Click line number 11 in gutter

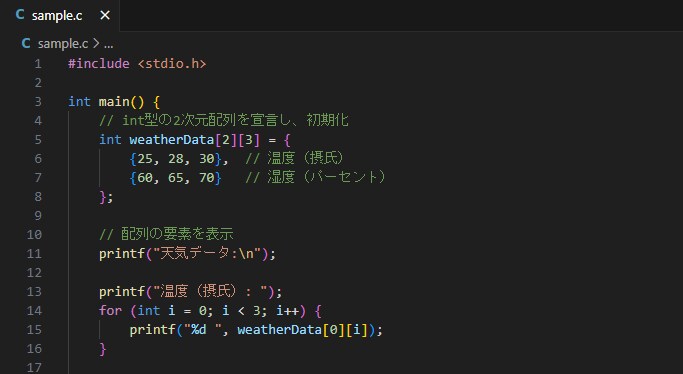click(34, 253)
